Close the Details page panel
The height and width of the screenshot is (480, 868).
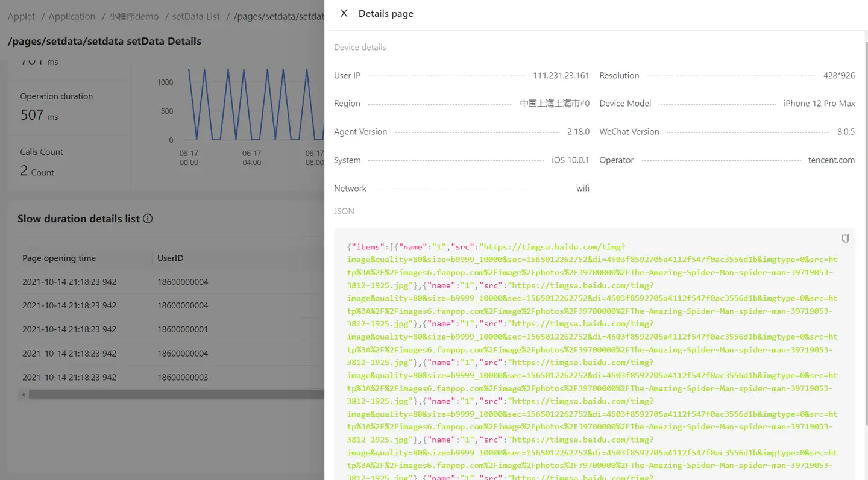pos(344,13)
